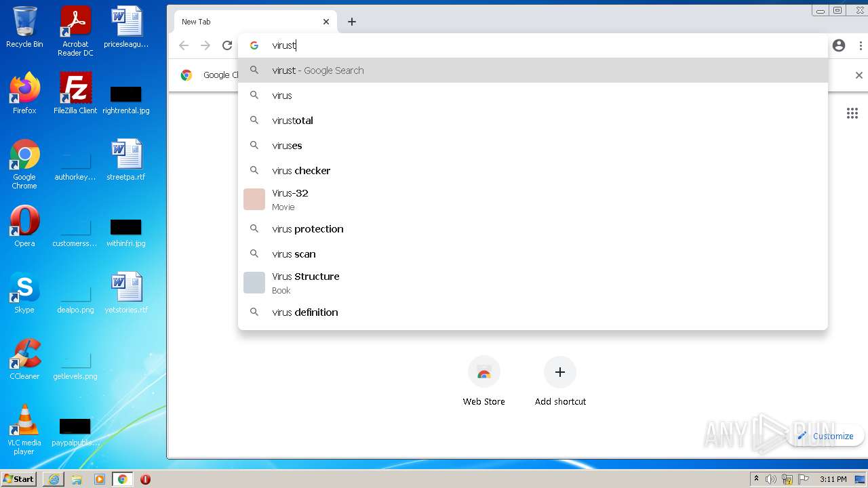This screenshot has width=868, height=488.
Task: Launch Skype from the desktop
Action: pos(24,293)
